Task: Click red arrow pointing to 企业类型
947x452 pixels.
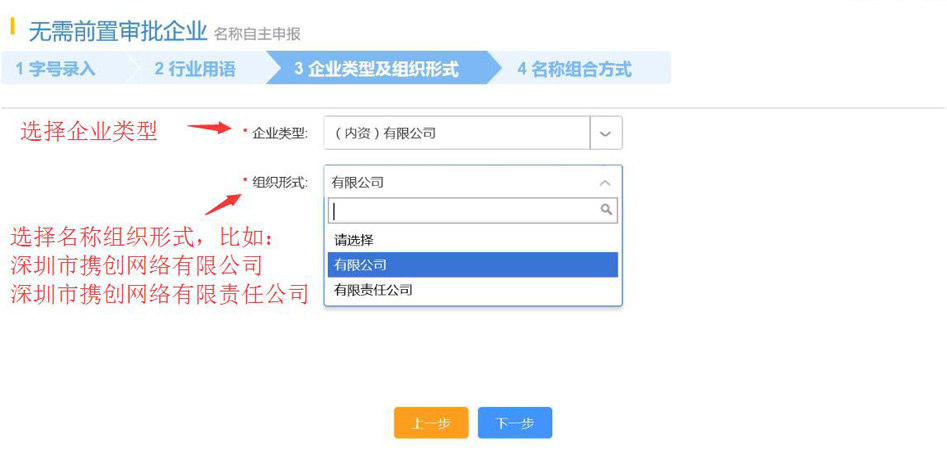Action: click(x=209, y=127)
